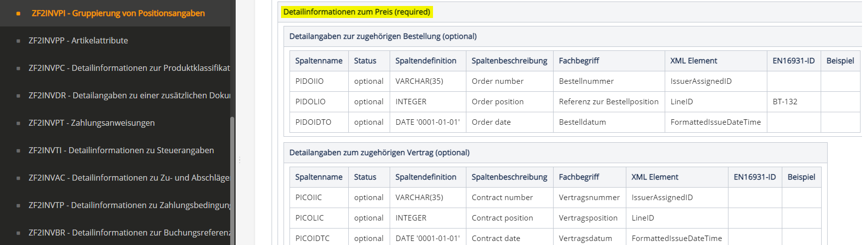Click the PICOIIC cell in Vertrag table
This screenshot has height=245, width=868.
coord(308,198)
